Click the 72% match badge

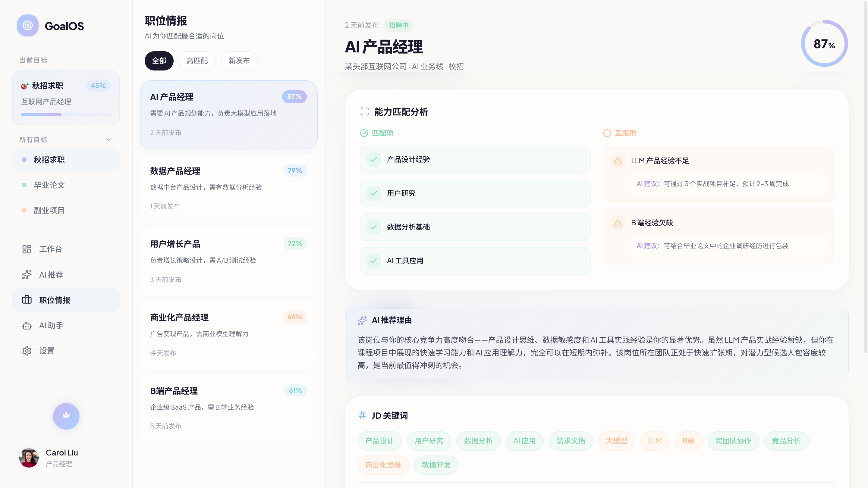[x=295, y=243]
